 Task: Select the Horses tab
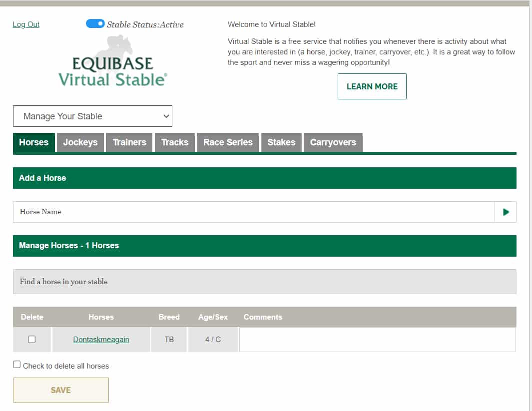(34, 142)
